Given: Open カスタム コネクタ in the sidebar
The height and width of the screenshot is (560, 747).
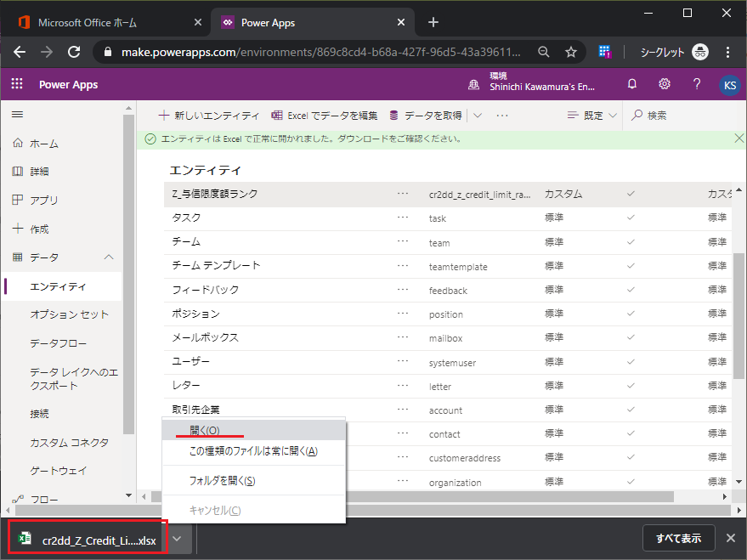Looking at the screenshot, I should (70, 443).
